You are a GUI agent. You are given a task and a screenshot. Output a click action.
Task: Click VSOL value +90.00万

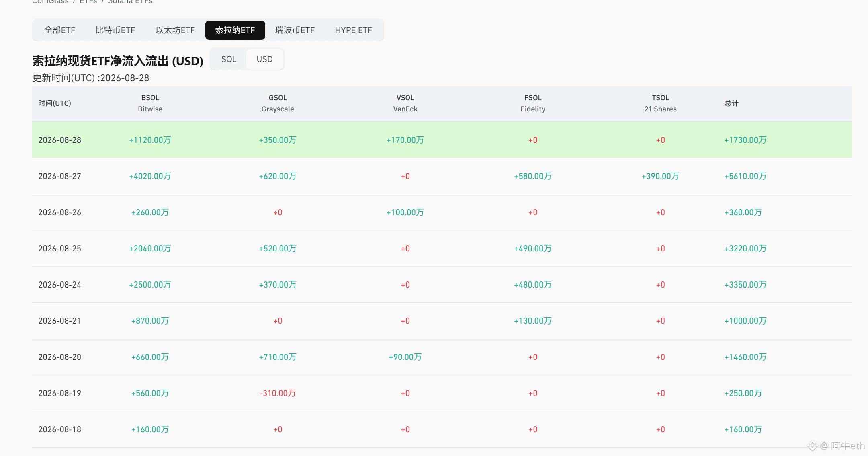tap(405, 357)
